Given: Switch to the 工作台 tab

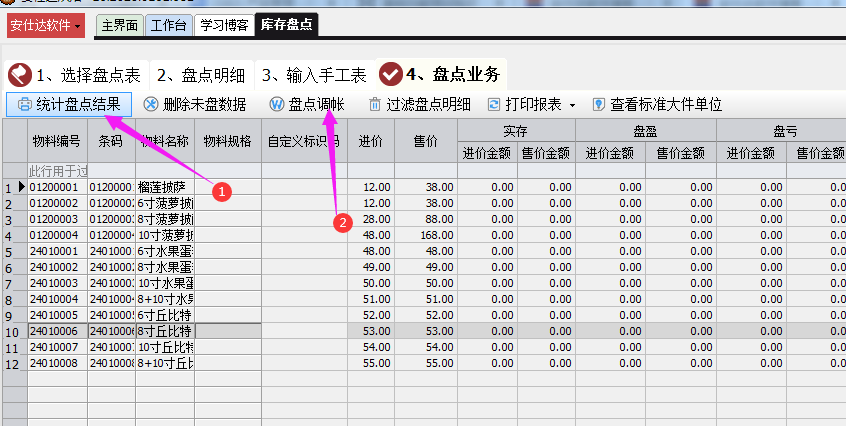Looking at the screenshot, I should (x=168, y=25).
